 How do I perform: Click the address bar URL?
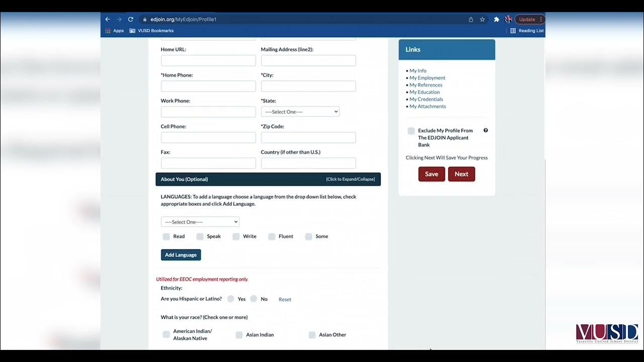pyautogui.click(x=183, y=20)
